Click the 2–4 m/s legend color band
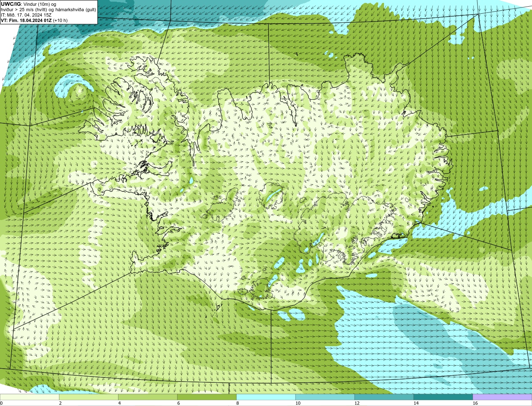Image resolution: width=532 pixels, height=406 pixels. click(89, 397)
